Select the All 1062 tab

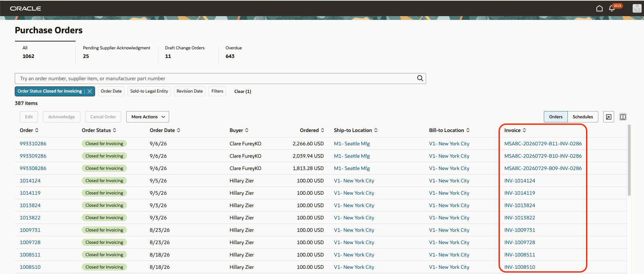point(45,52)
